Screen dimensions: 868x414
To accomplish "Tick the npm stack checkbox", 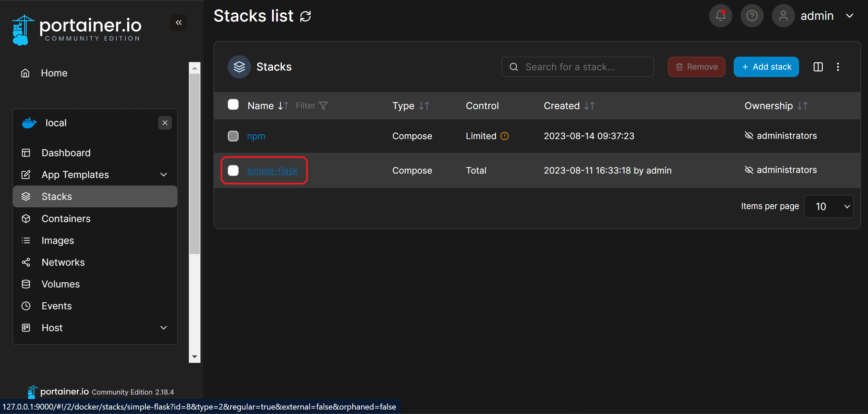I will point(233,136).
